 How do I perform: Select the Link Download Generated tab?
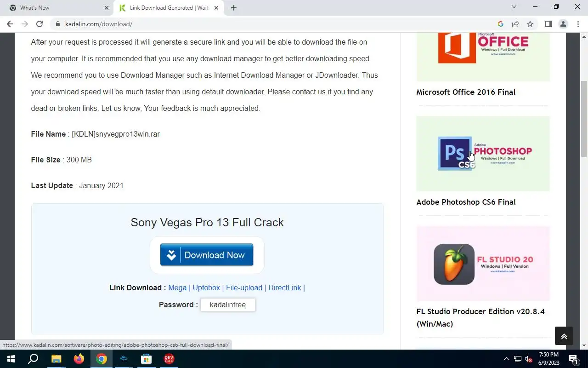tap(168, 8)
